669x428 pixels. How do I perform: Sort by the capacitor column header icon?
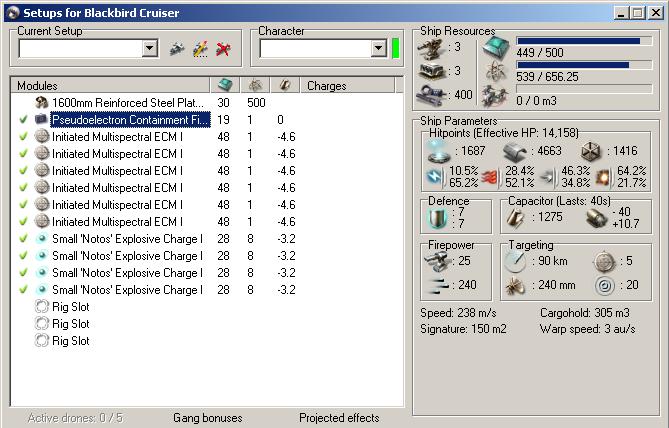(285, 85)
